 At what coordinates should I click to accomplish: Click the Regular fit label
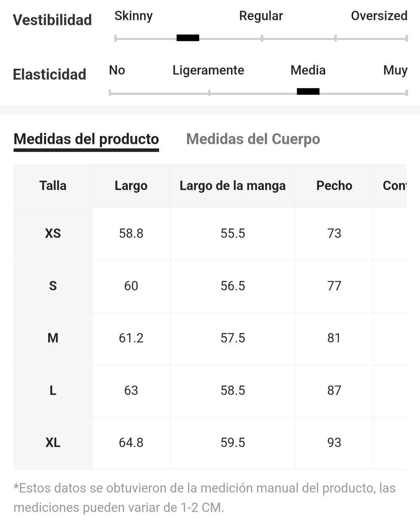click(x=261, y=16)
